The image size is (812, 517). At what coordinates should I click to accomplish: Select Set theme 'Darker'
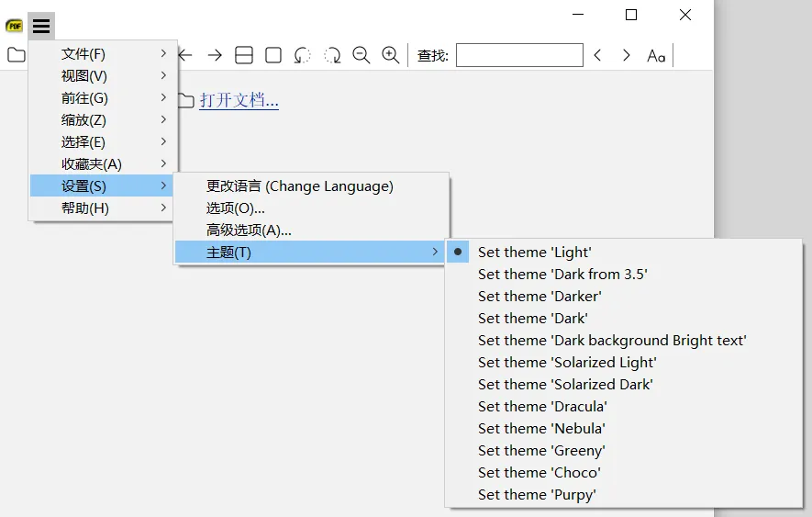click(624, 296)
